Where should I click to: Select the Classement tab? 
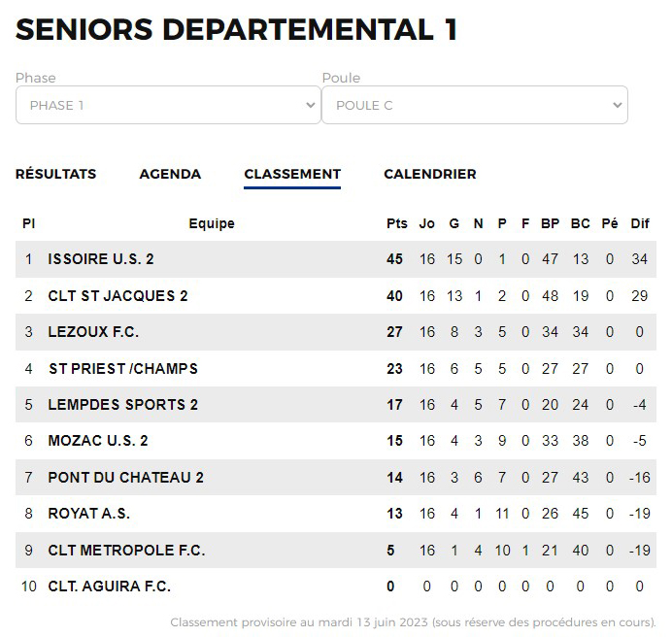pyautogui.click(x=292, y=174)
